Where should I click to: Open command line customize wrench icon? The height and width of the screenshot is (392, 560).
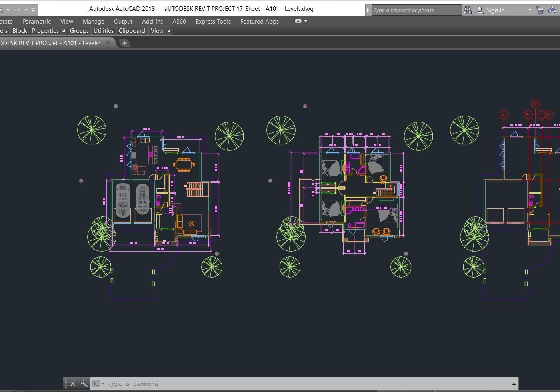click(x=84, y=384)
